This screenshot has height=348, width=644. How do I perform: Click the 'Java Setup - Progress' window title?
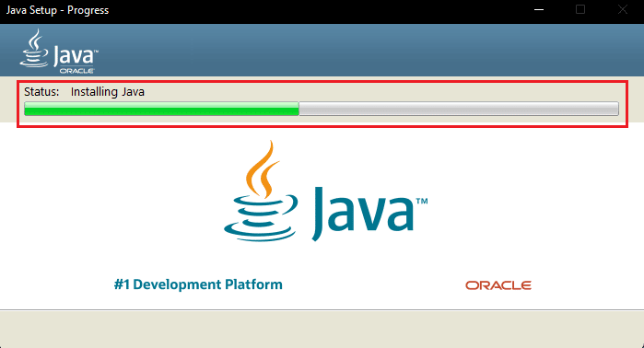coord(57,10)
